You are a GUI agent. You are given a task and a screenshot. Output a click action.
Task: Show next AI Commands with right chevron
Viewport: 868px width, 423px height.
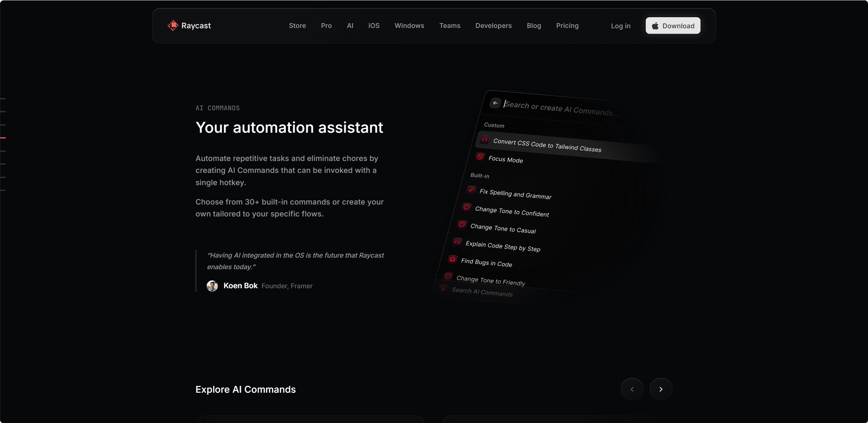pyautogui.click(x=661, y=389)
